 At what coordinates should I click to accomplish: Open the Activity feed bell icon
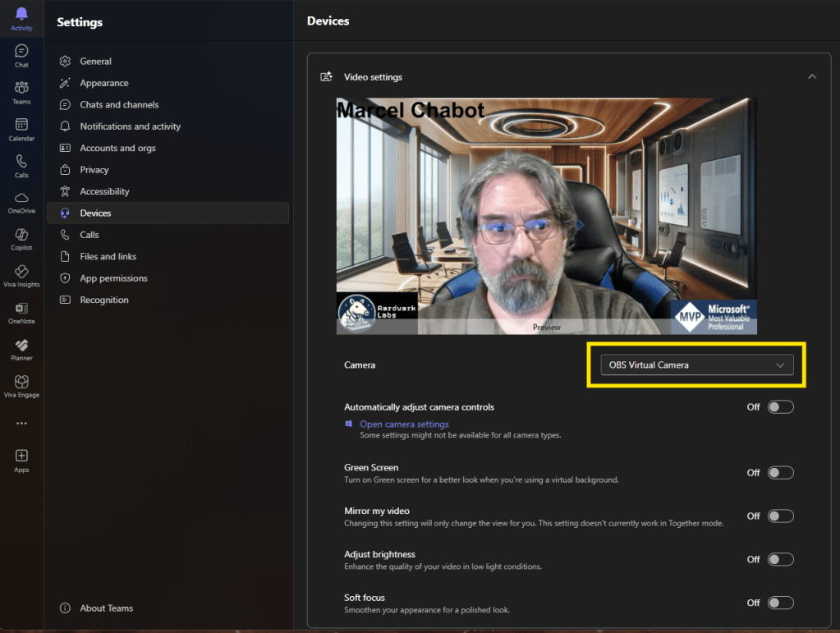click(x=21, y=14)
